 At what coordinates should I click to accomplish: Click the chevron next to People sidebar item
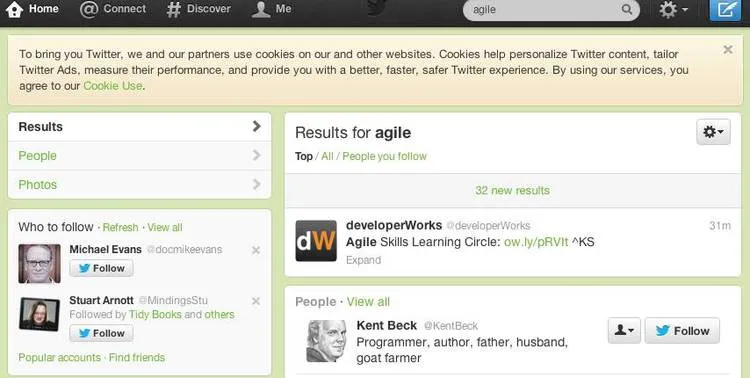coord(257,155)
